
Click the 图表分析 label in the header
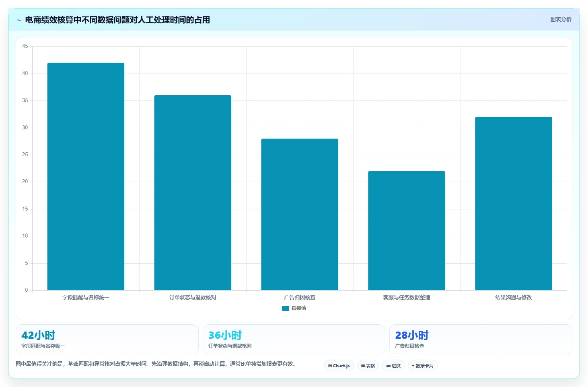(561, 19)
